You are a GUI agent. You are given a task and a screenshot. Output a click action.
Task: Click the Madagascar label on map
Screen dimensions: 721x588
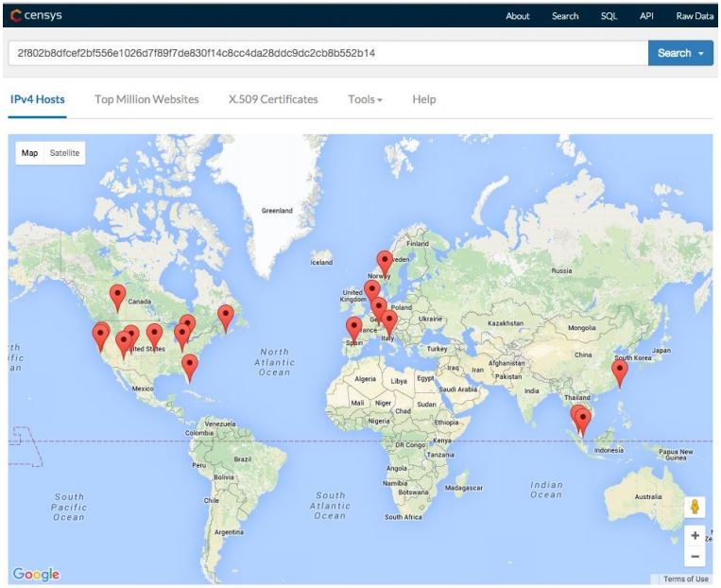[463, 488]
